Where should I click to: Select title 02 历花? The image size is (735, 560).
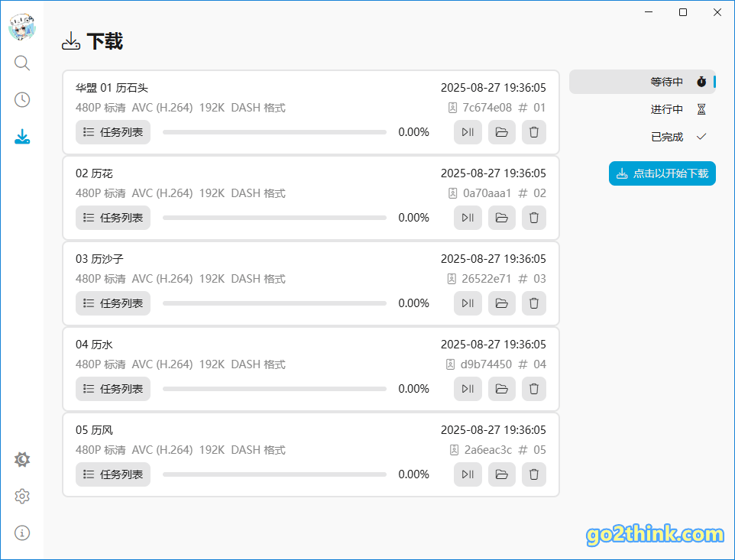pos(94,173)
